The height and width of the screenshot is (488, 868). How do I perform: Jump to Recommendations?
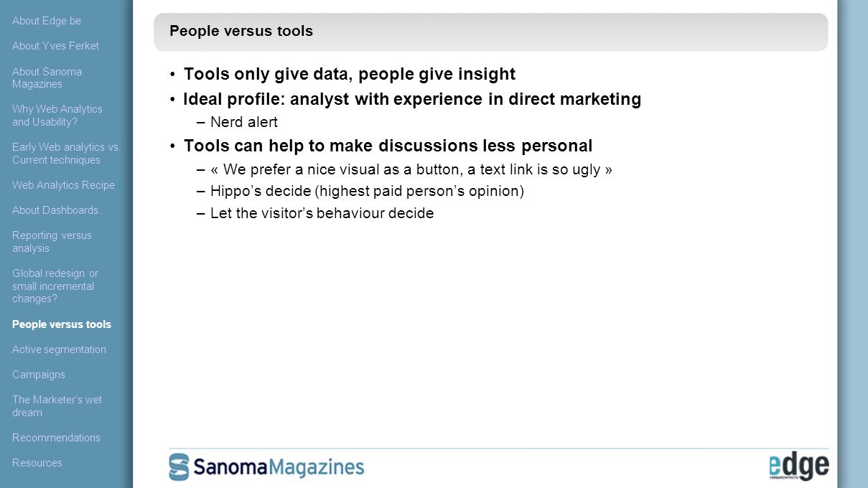pyautogui.click(x=56, y=438)
